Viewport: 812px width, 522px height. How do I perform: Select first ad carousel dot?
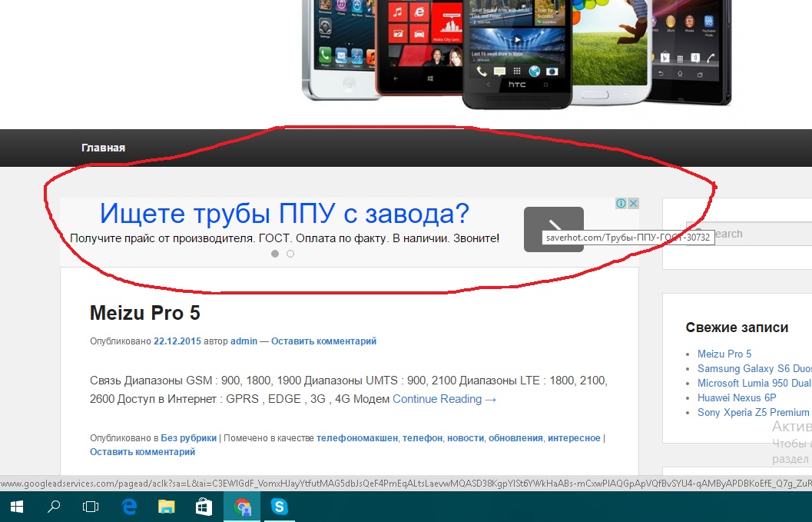275,254
